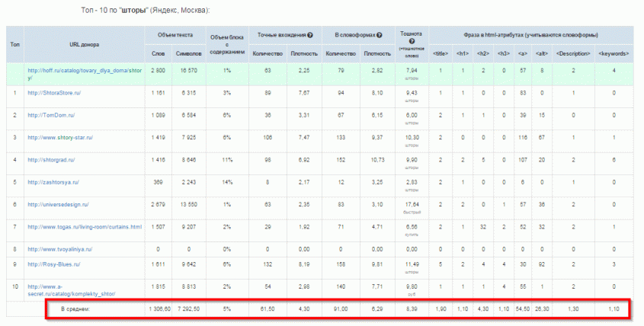The image size is (644, 326).
Task: Click help icon next to Точные вхождения
Action: 311,35
